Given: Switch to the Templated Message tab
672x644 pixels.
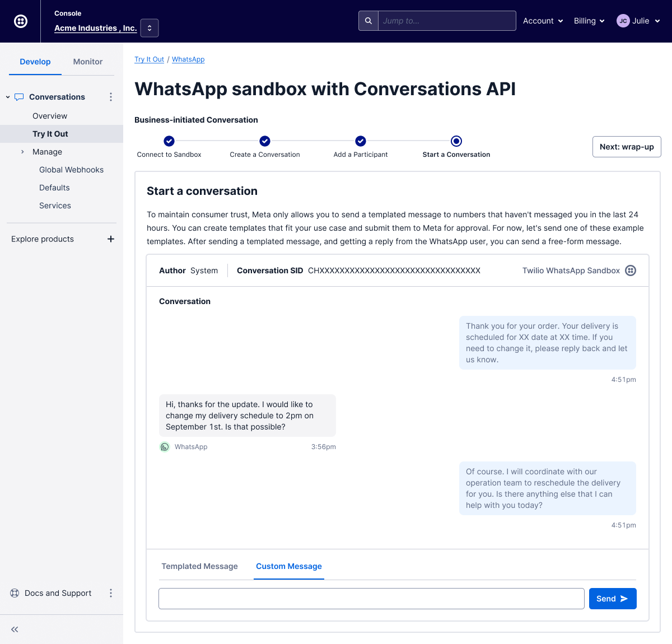Looking at the screenshot, I should (x=199, y=566).
